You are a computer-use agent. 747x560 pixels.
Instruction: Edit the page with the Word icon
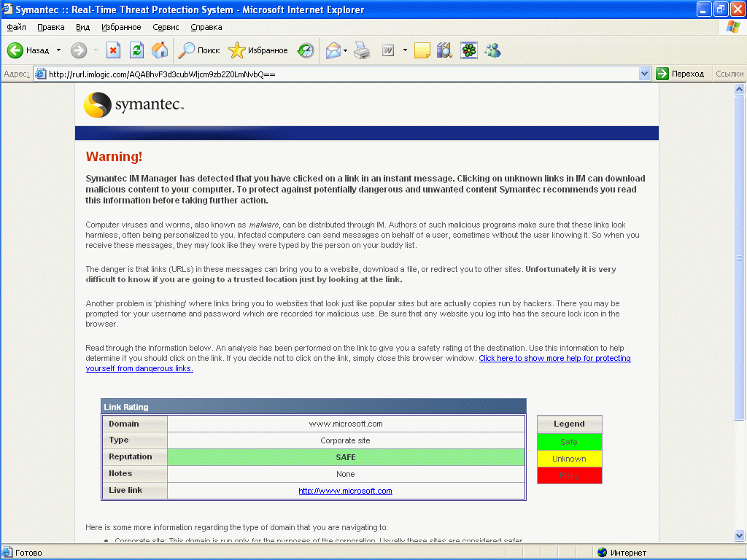click(x=388, y=50)
